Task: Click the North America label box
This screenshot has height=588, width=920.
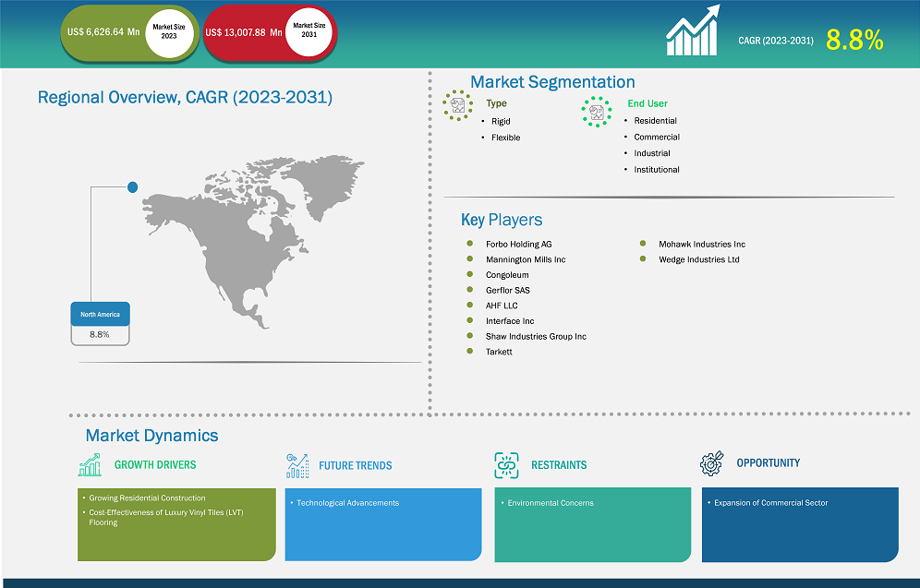Action: [x=101, y=314]
